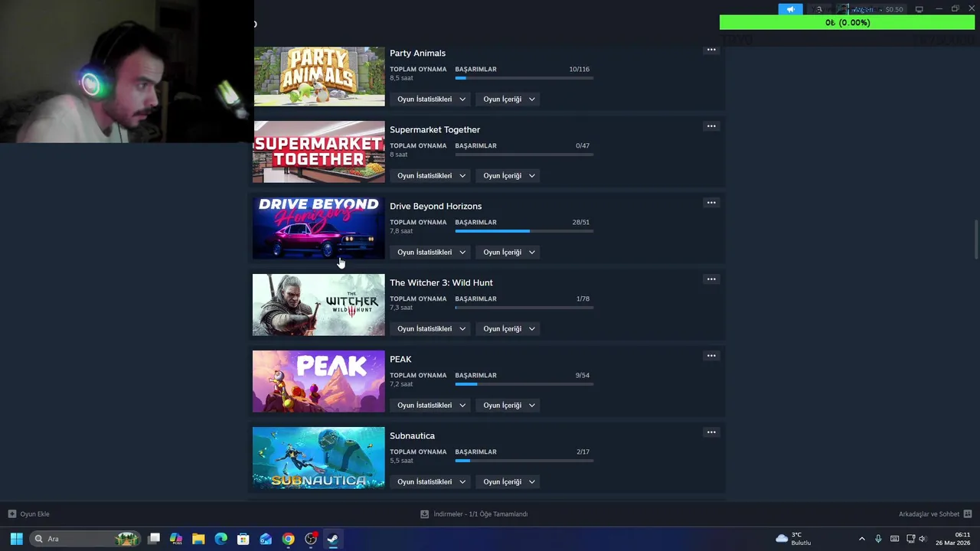
Task: Expand Oyun İçeriği for Drive Beyond Horizons
Action: [x=509, y=253]
